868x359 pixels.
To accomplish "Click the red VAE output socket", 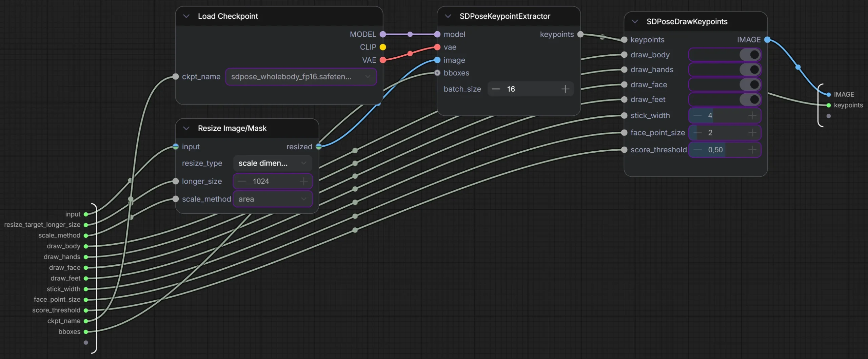I will coord(383,60).
